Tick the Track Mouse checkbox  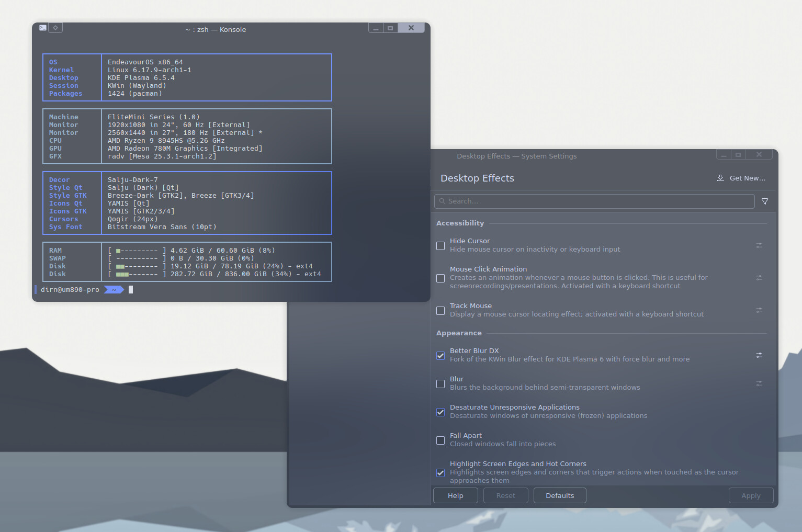pyautogui.click(x=440, y=311)
